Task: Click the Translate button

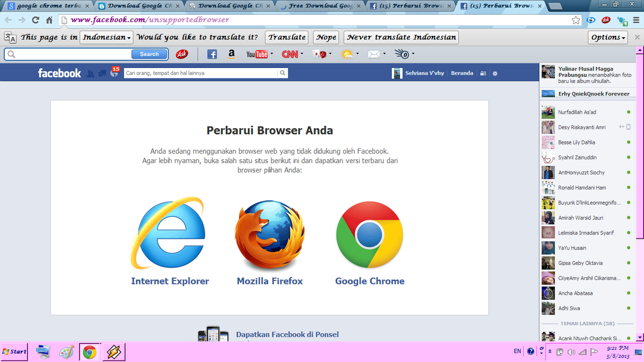Action: pos(287,37)
